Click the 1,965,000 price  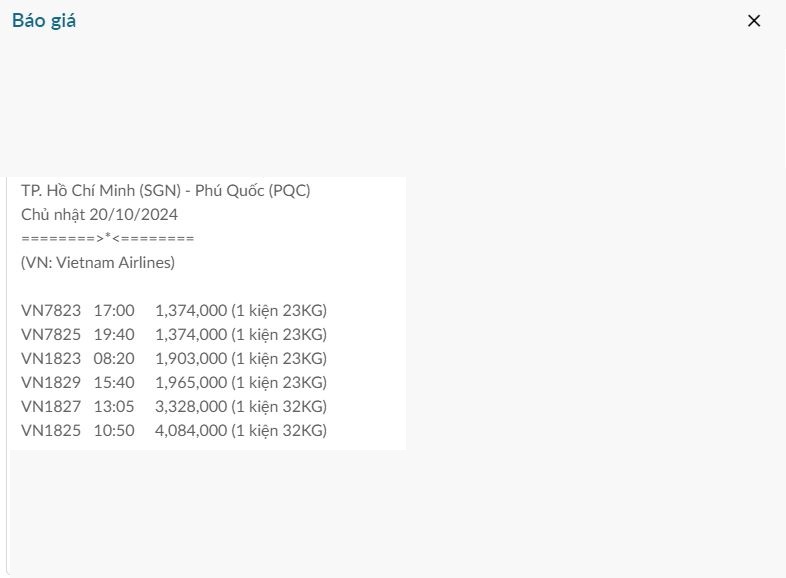[x=190, y=382]
